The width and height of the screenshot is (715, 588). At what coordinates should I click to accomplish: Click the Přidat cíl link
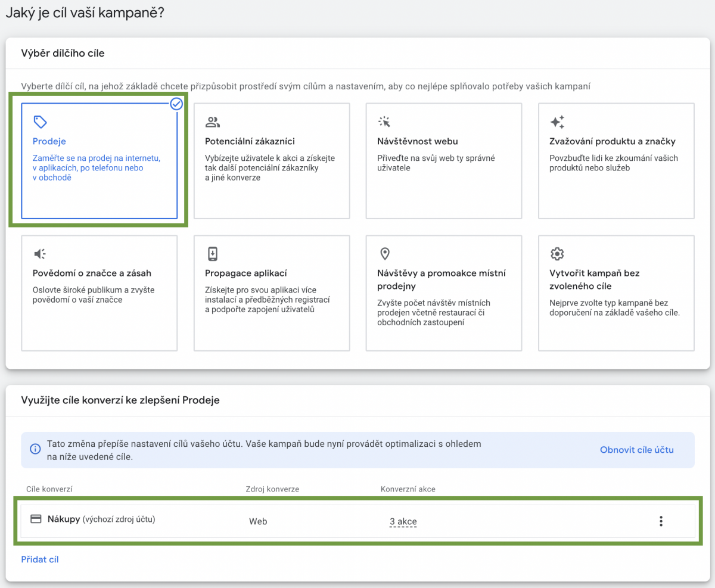click(40, 559)
